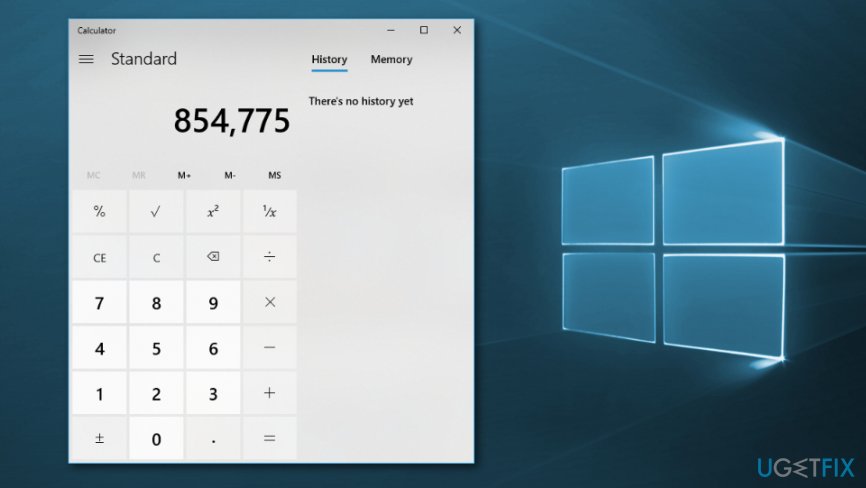Image resolution: width=866 pixels, height=488 pixels.
Task: Tap digit 6 on the keypad
Action: (213, 347)
